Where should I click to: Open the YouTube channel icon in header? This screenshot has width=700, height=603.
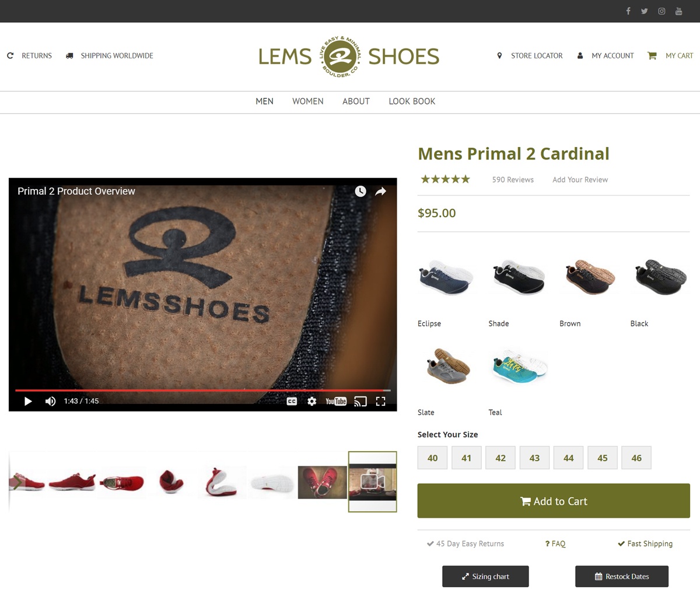pyautogui.click(x=679, y=11)
